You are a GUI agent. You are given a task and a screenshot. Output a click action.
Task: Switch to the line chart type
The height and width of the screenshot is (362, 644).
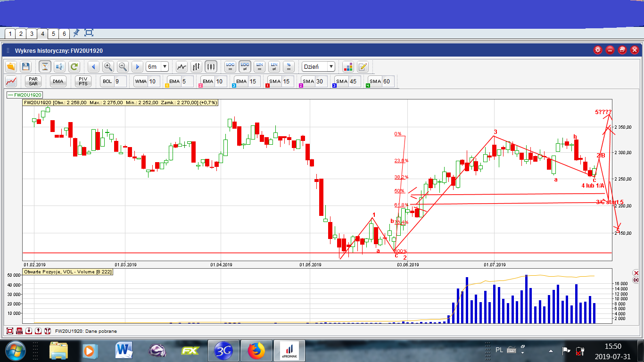[x=182, y=66]
